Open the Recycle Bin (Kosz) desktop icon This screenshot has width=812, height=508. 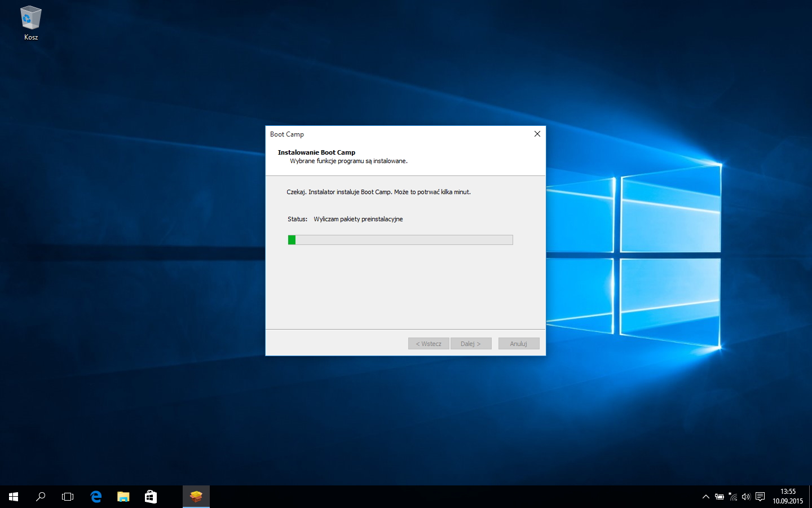pyautogui.click(x=31, y=23)
